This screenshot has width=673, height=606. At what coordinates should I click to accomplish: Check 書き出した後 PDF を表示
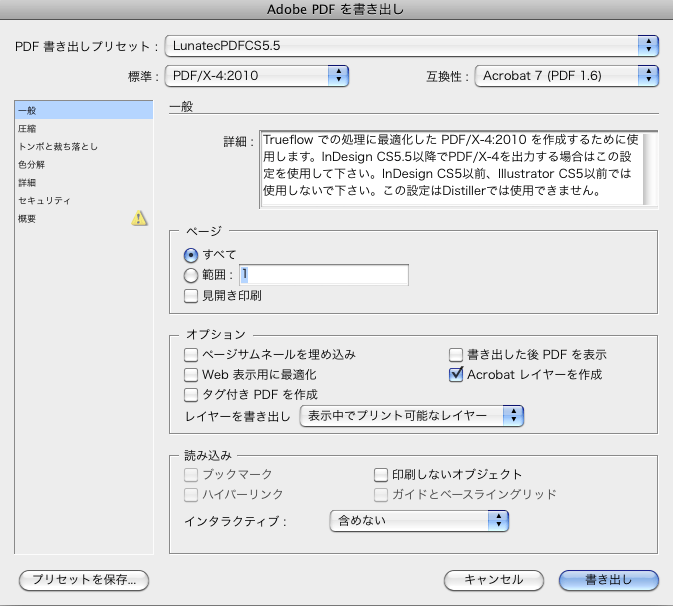456,355
